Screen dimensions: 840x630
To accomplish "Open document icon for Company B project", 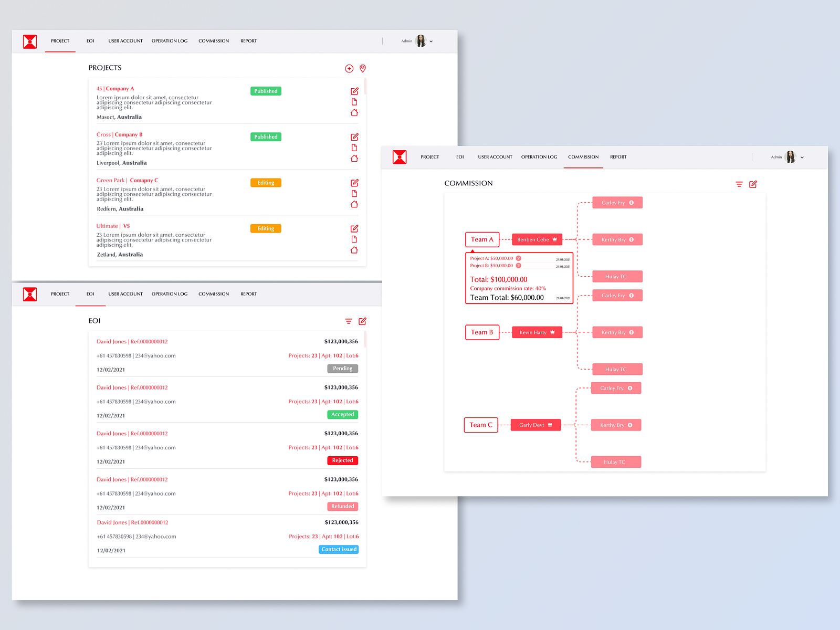I will 354,148.
